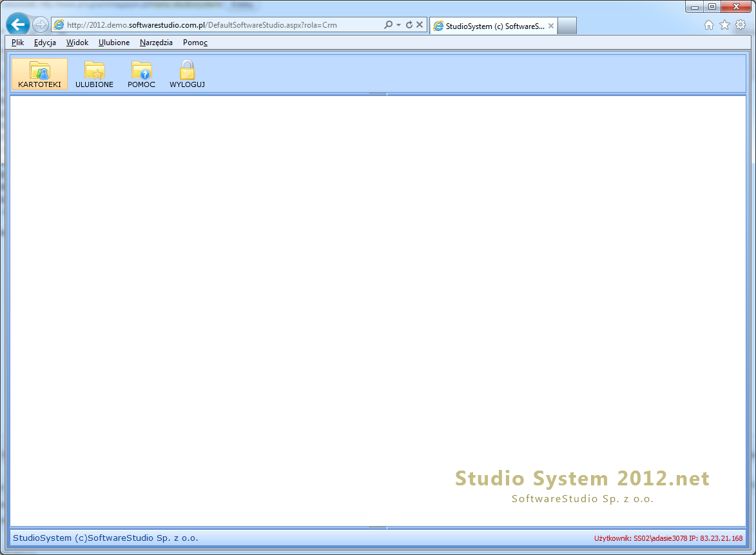Viewport: 756px width, 555px height.
Task: Navigate back with the blue arrow
Action: click(17, 24)
